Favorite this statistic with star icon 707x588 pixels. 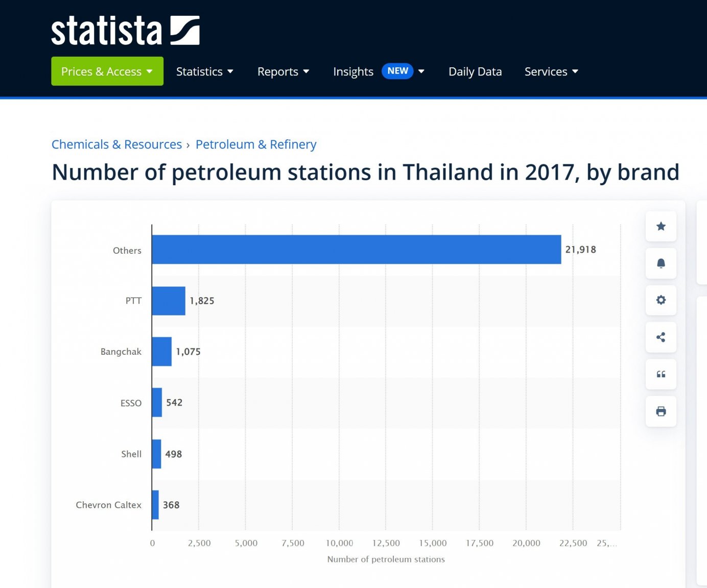pos(661,226)
